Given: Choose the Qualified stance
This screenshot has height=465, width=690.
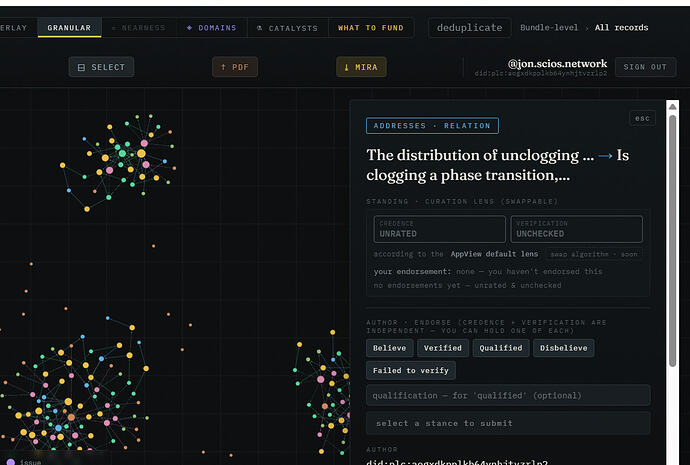Looking at the screenshot, I should coord(501,348).
